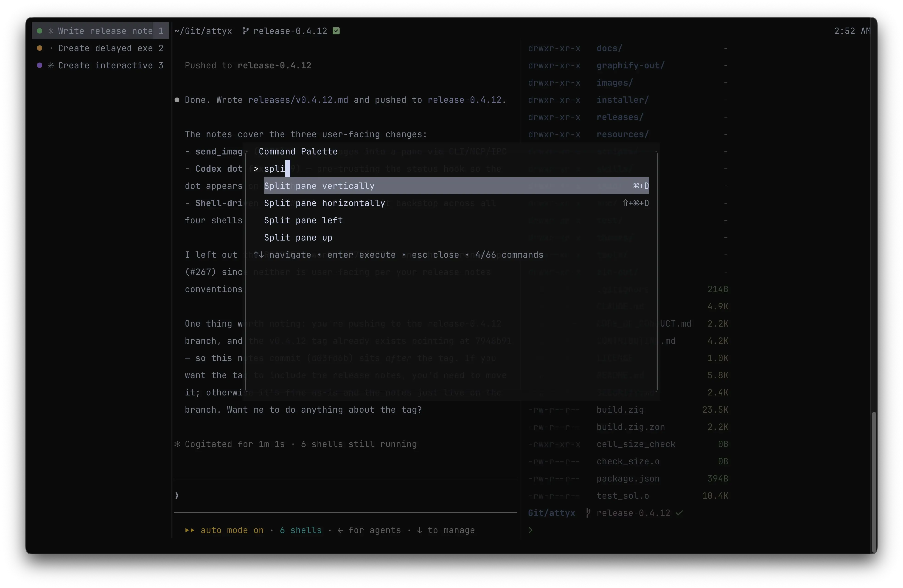
Task: Click the cell_size_check file entry
Action: click(x=636, y=444)
